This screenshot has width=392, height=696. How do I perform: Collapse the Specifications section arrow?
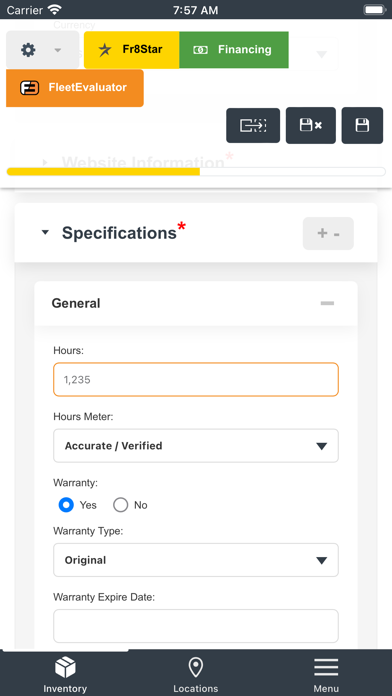pyautogui.click(x=45, y=233)
